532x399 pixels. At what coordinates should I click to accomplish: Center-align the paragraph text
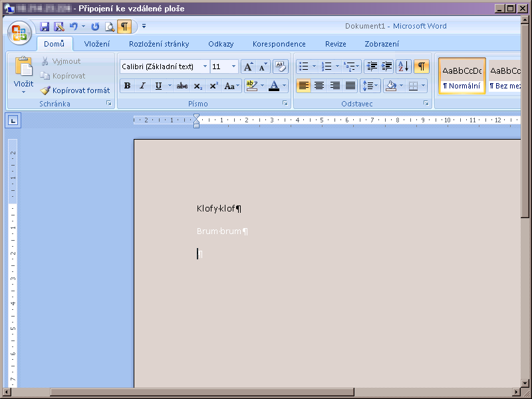point(319,86)
